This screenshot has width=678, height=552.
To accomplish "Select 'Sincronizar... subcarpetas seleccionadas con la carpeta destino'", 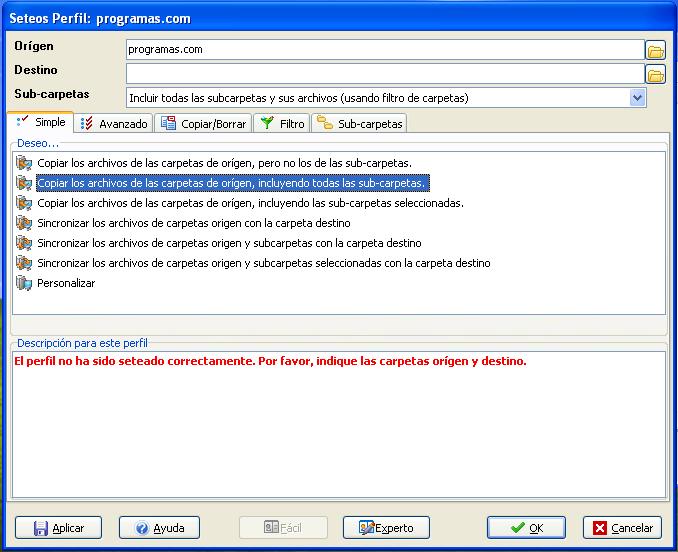I will (x=264, y=263).
